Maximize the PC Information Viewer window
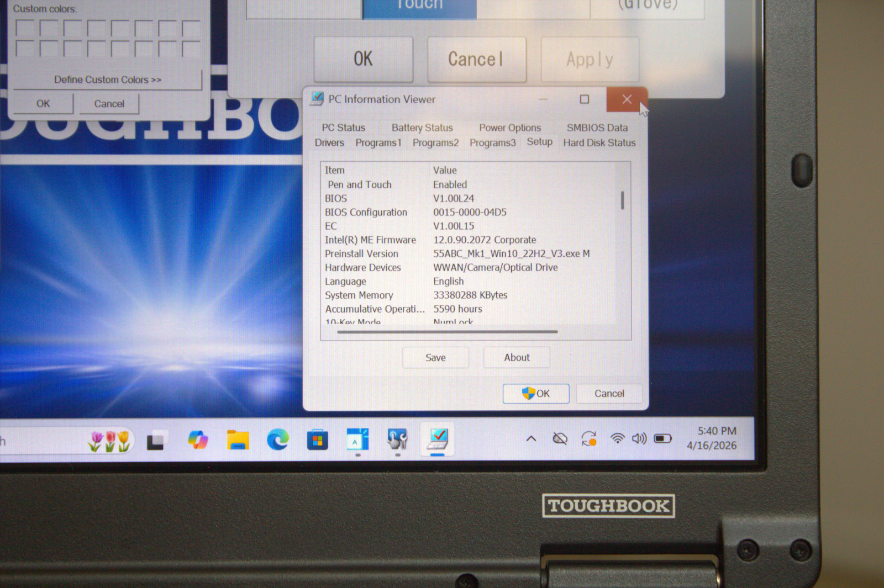This screenshot has height=588, width=884. [585, 99]
